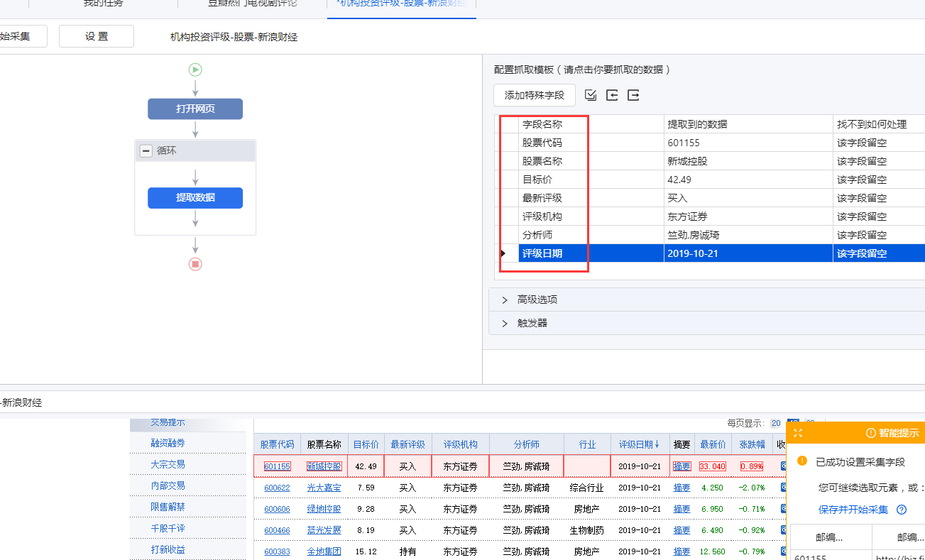Switch to the 我的任务 tab
Viewport: 925px width, 560px height.
click(x=103, y=4)
